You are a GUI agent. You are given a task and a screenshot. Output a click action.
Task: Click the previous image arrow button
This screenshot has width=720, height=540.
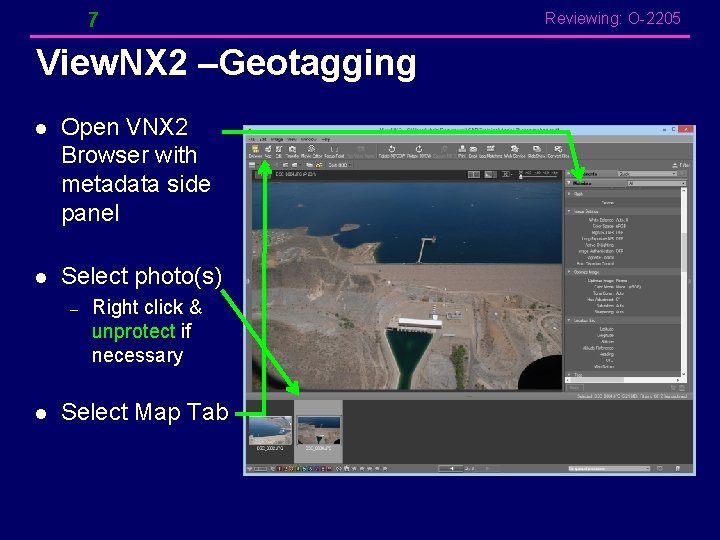(x=451, y=469)
